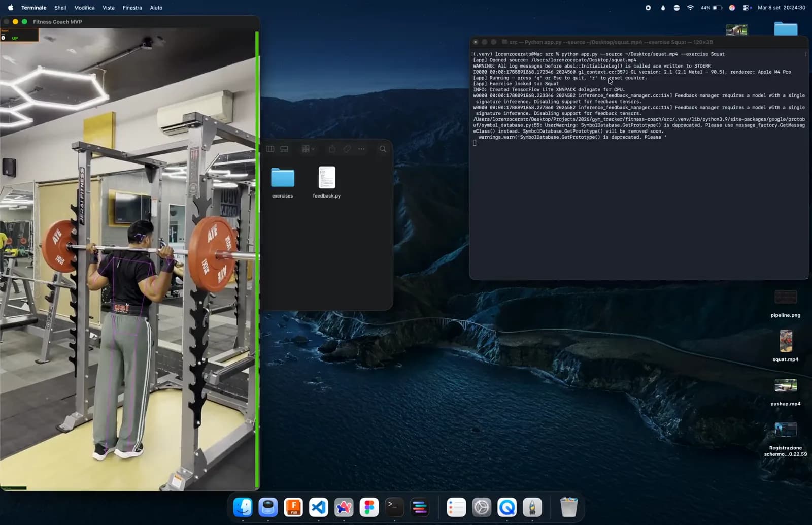Open Finder from the Dock

tap(243, 507)
